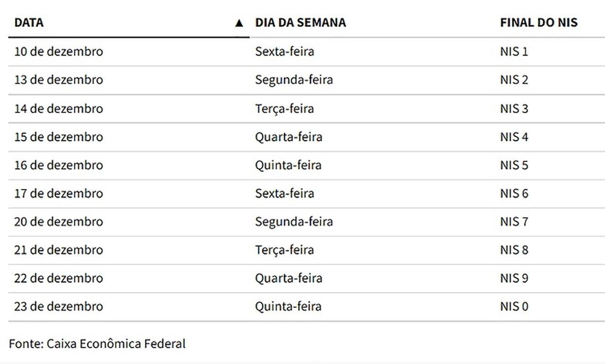The height and width of the screenshot is (364, 605).
Task: Click the 17 de dezembro cell
Action: click(x=59, y=194)
